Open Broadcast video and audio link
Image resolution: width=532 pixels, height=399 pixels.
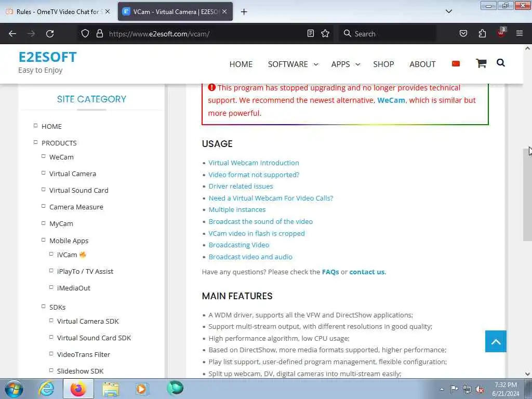[250, 257]
